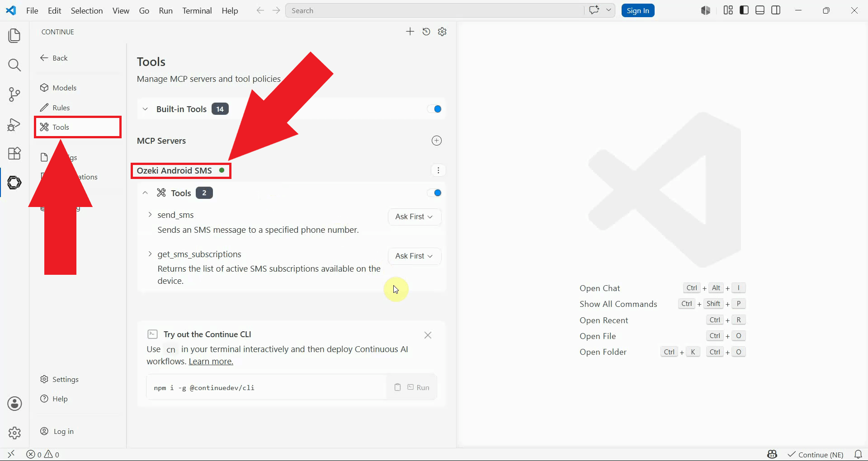
Task: Click Continue (NE) status bar entry
Action: click(x=816, y=454)
